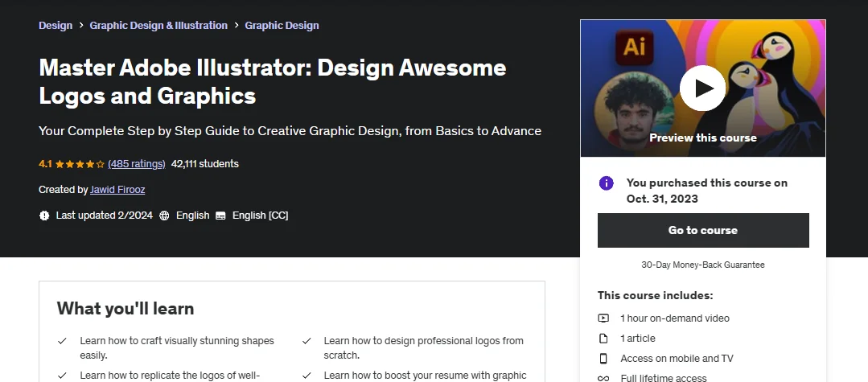Click 'Last updated 2/2024' text

[104, 216]
